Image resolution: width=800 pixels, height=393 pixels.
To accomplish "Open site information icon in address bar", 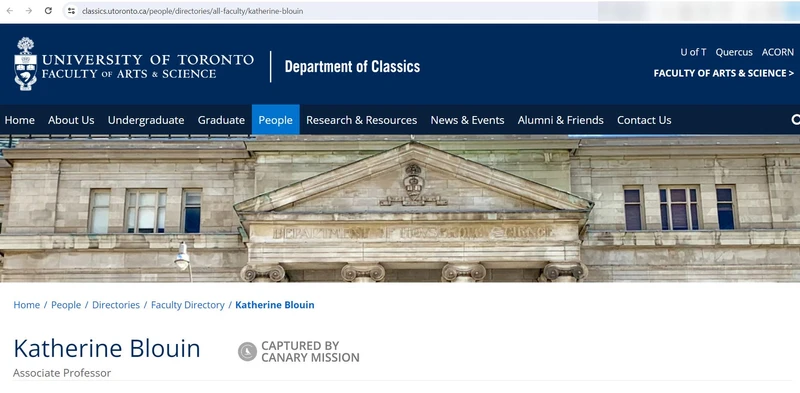I will [x=71, y=11].
